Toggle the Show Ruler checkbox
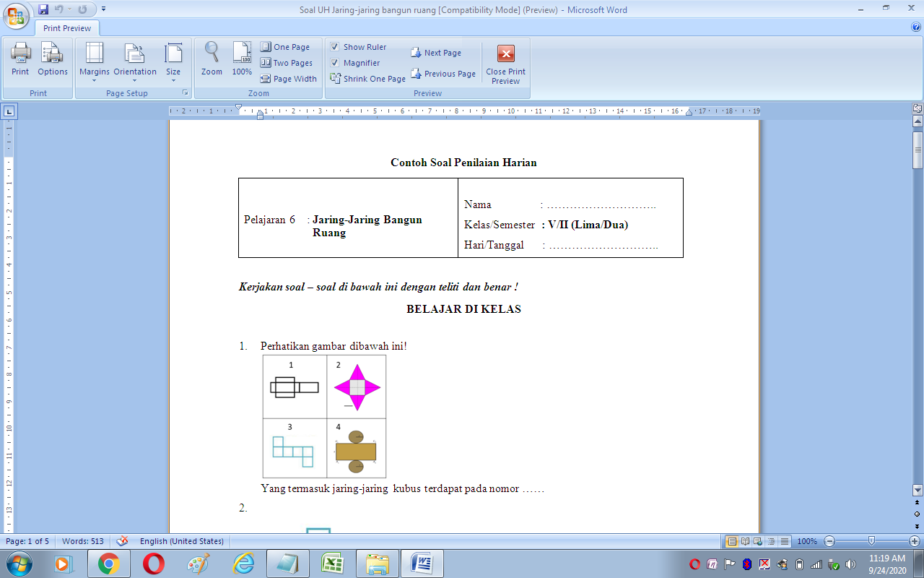924x578 pixels. click(335, 47)
